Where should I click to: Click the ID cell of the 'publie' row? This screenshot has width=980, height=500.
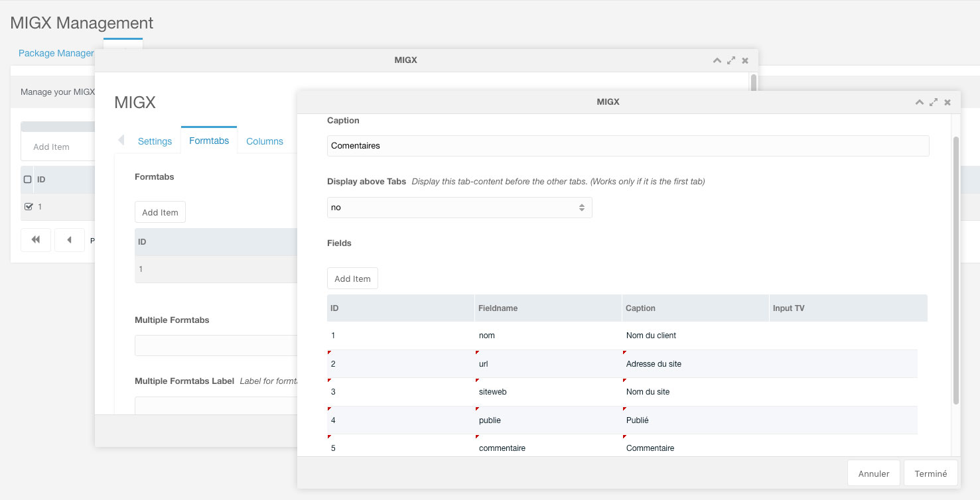(x=401, y=420)
